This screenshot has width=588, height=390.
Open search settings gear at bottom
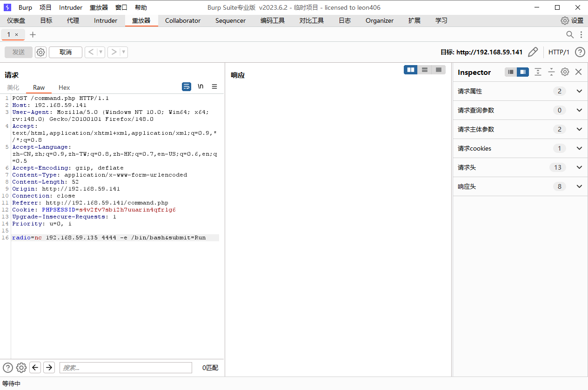pos(21,368)
